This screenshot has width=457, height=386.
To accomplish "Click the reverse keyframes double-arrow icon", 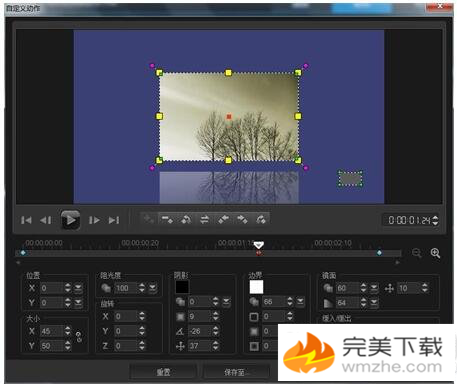I will click(x=204, y=219).
